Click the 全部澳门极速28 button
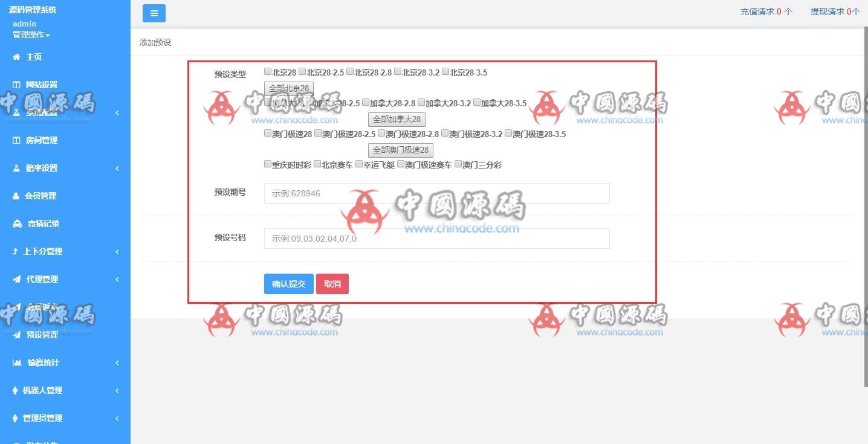 pyautogui.click(x=401, y=150)
